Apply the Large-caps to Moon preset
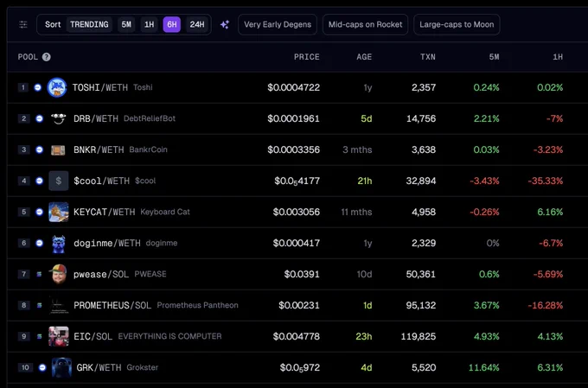The height and width of the screenshot is (388, 588). (457, 25)
